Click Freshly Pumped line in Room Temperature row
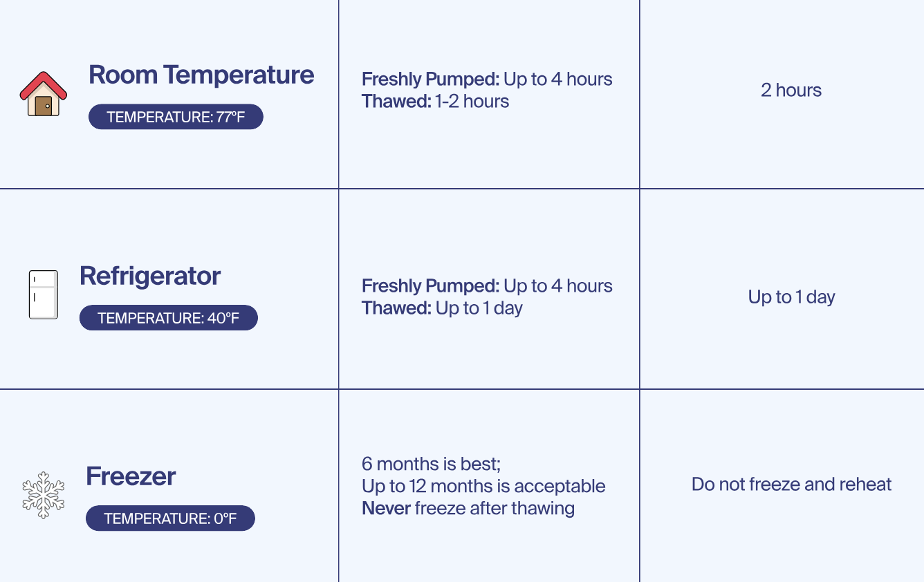 pos(487,79)
